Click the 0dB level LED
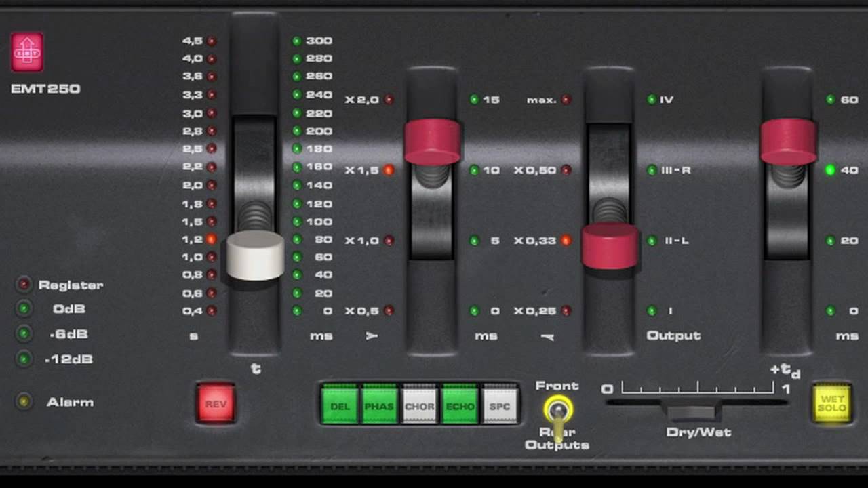This screenshot has height=488, width=868. (x=24, y=308)
